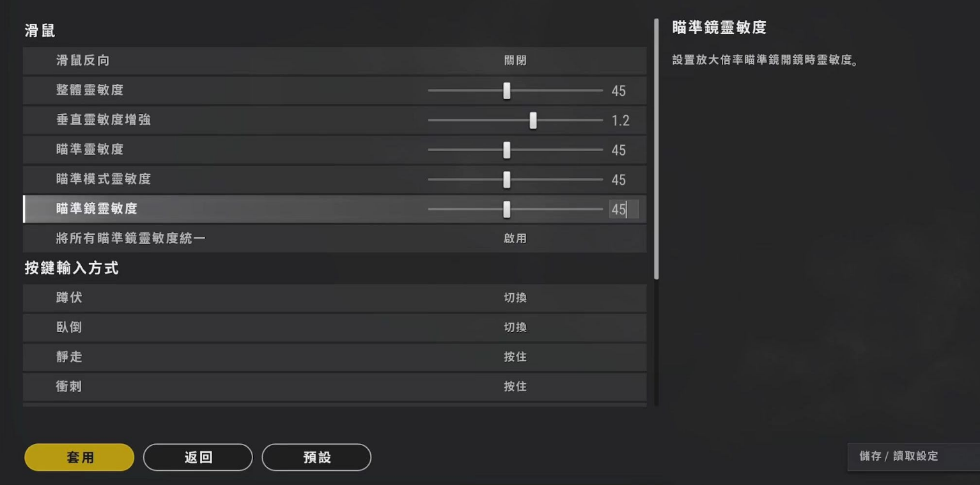This screenshot has width=980, height=485.
Task: Click the 瞄準靈敏度 slider handle
Action: coord(507,150)
